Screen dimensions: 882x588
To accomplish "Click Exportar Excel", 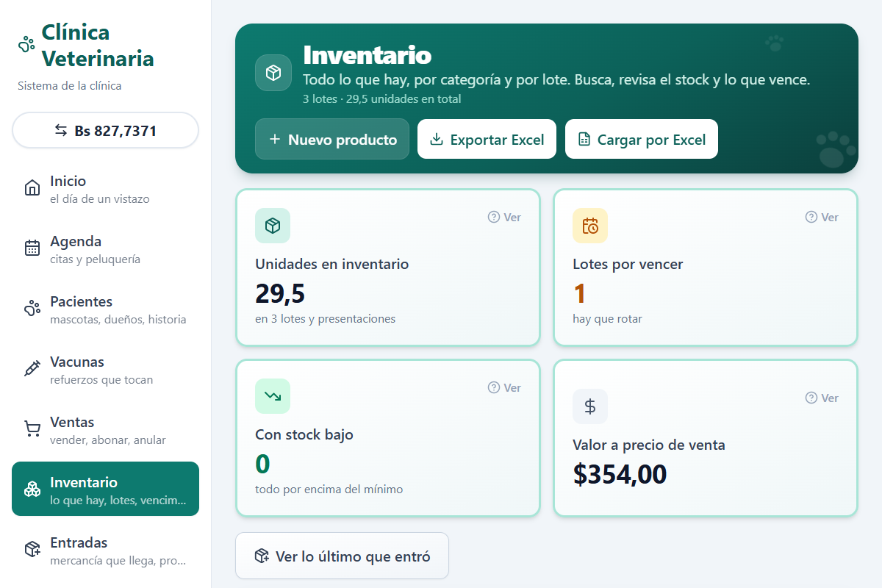I will click(x=487, y=139).
